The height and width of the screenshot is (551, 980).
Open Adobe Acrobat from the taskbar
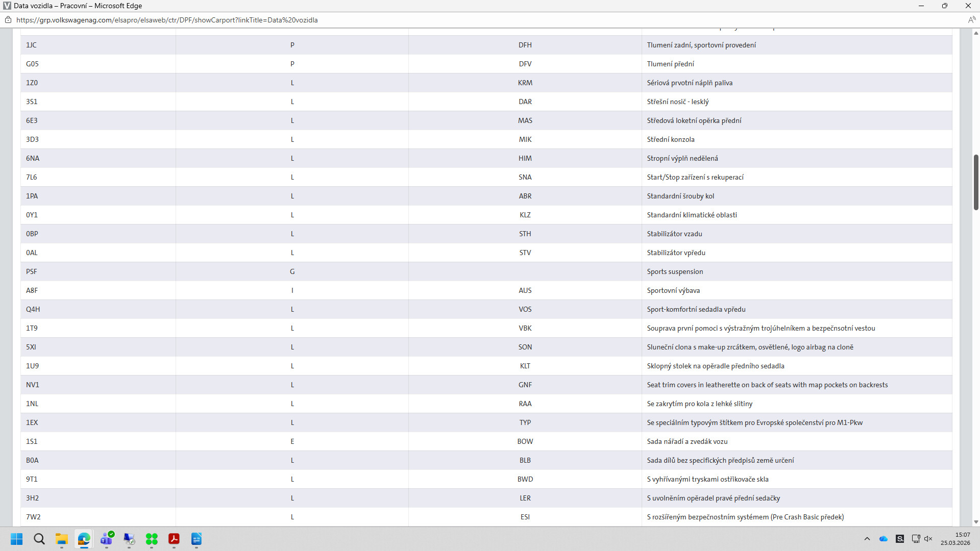(174, 539)
